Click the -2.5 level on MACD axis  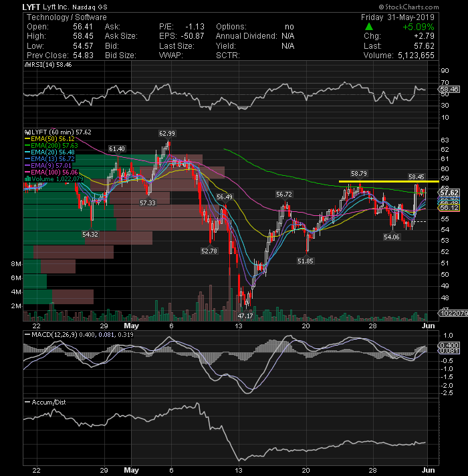(447, 393)
